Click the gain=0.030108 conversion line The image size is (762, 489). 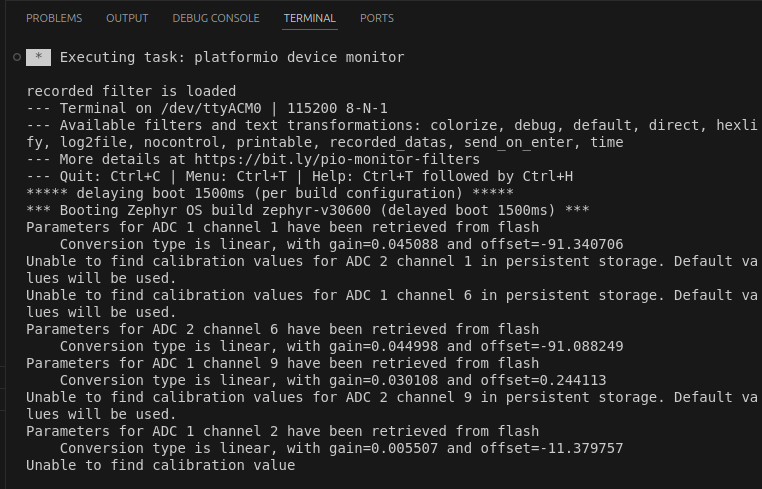(332, 380)
